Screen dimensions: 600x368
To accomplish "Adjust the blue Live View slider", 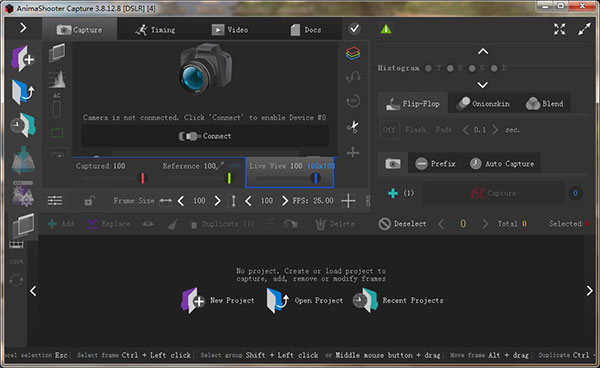I will point(316,178).
